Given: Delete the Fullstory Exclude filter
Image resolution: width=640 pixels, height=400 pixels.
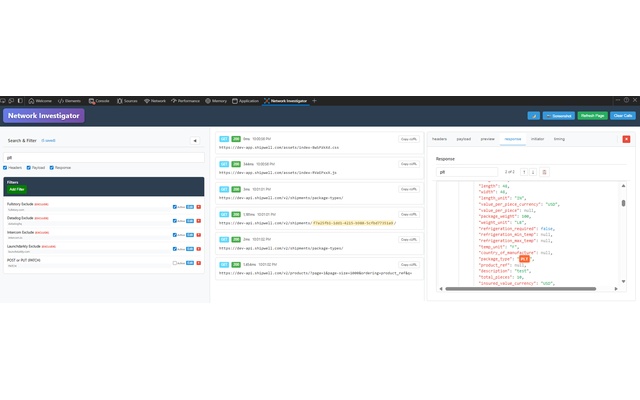Looking at the screenshot, I should pyautogui.click(x=199, y=207).
